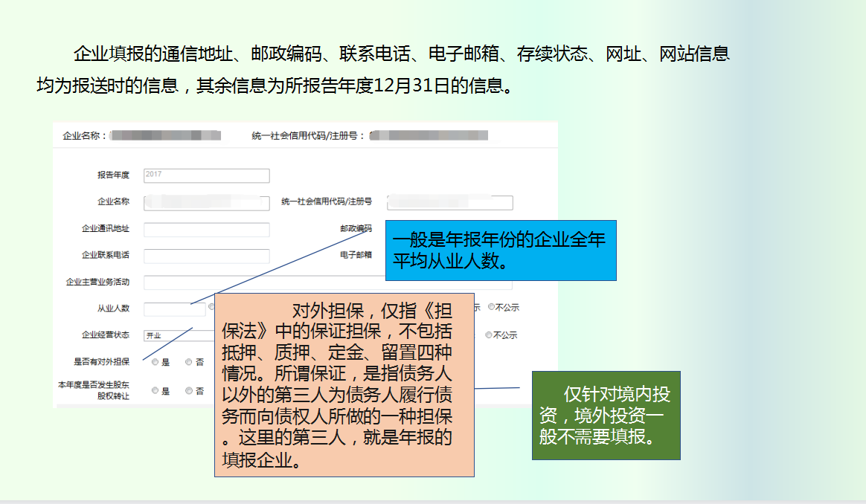Select 否 for 是否有对外担保
This screenshot has width=866, height=504.
[188, 361]
